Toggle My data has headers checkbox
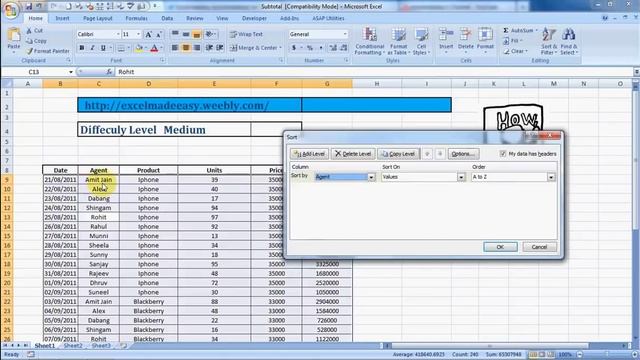This screenshot has height=360, width=640. point(503,154)
